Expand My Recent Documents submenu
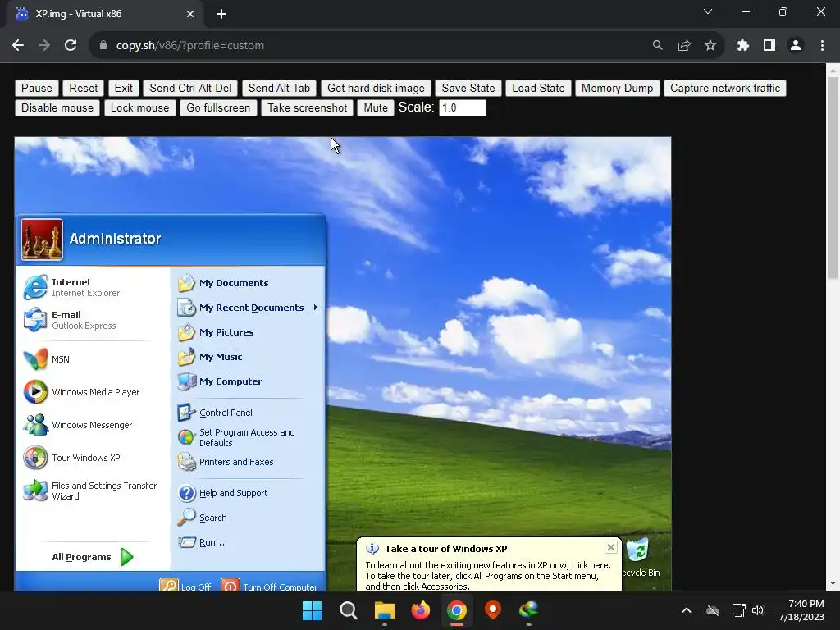Screen dimensions: 840x630 coord(248,308)
